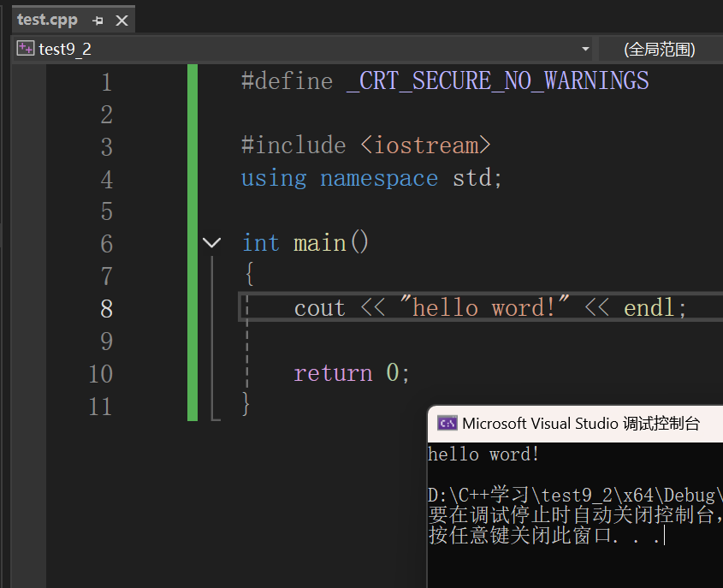Click the test9_2 project icon

pos(26,49)
